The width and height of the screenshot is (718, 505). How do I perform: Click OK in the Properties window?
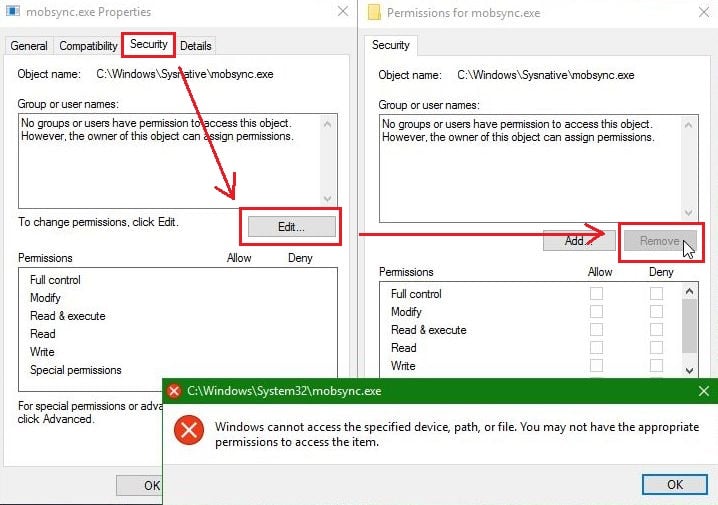140,485
